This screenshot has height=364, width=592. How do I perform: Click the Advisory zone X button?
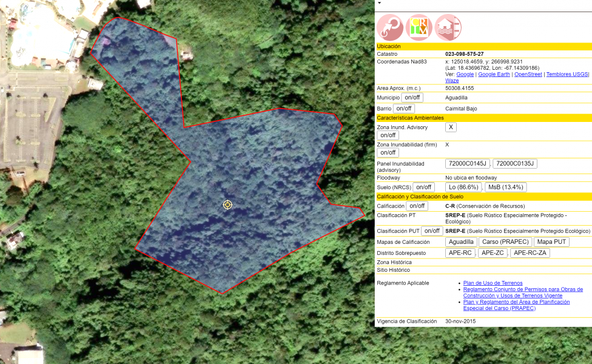click(x=451, y=127)
